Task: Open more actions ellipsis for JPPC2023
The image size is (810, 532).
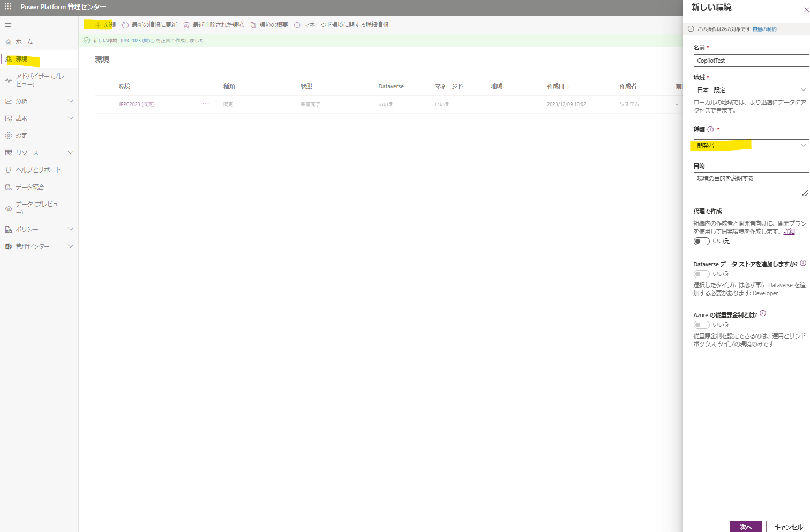Action: [206, 103]
